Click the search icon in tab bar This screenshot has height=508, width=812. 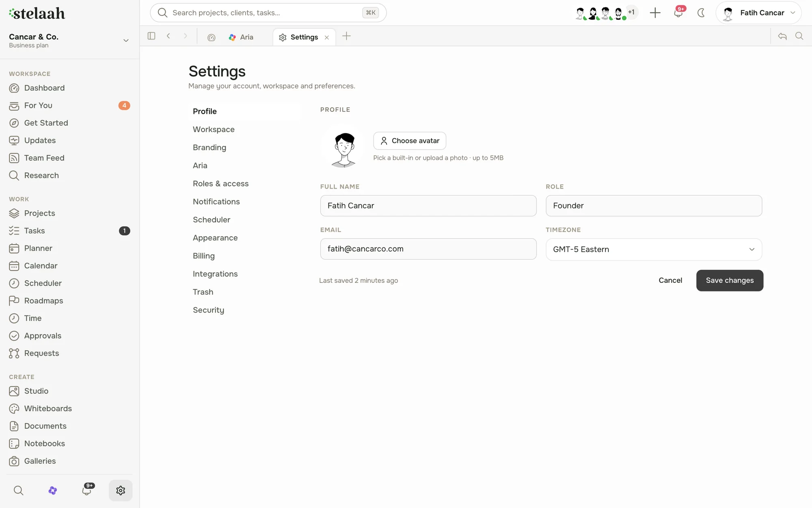click(x=799, y=36)
